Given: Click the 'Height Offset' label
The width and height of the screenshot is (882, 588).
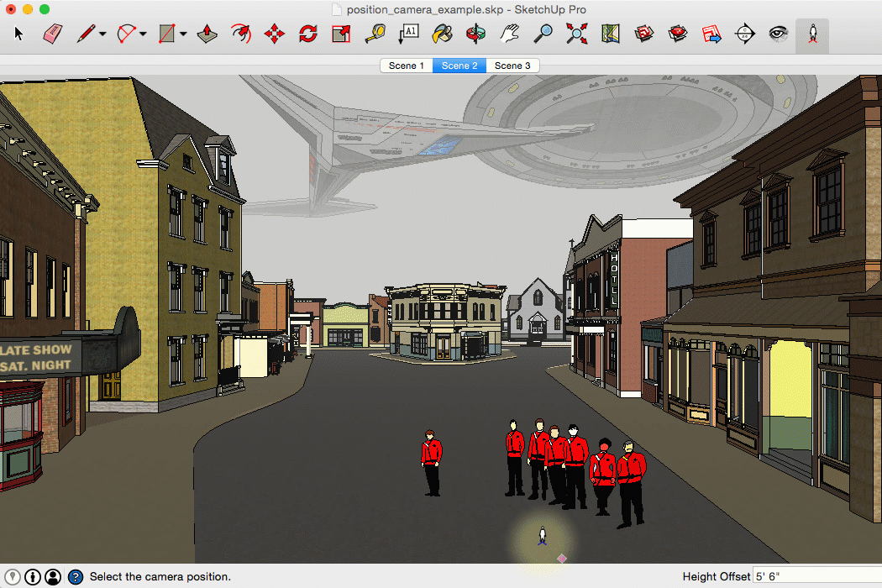Looking at the screenshot, I should (x=716, y=577).
